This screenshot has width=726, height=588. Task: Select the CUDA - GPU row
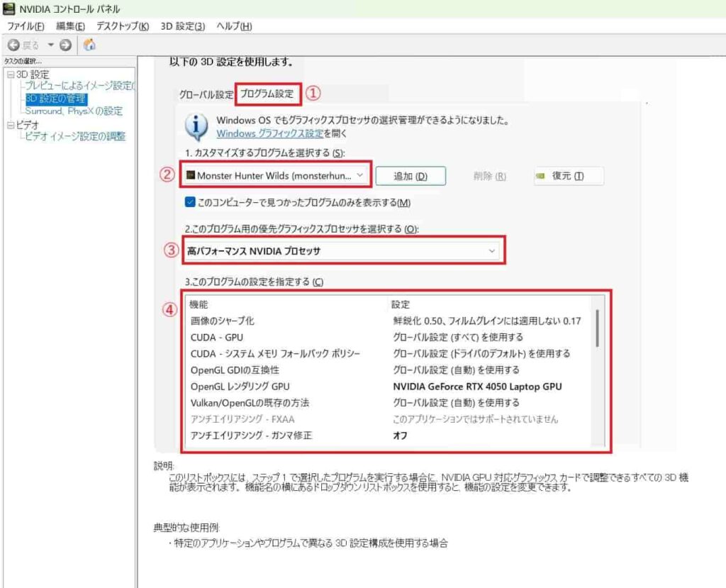pyautogui.click(x=388, y=337)
